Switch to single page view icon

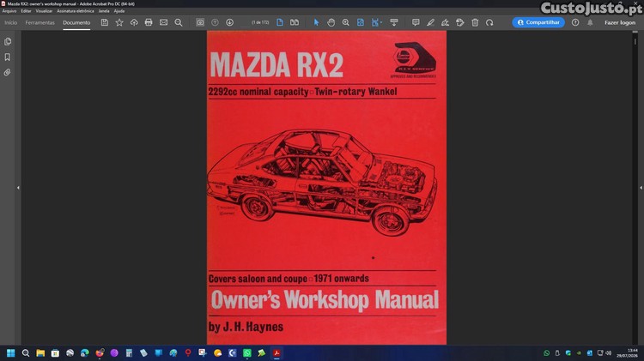coord(280,22)
